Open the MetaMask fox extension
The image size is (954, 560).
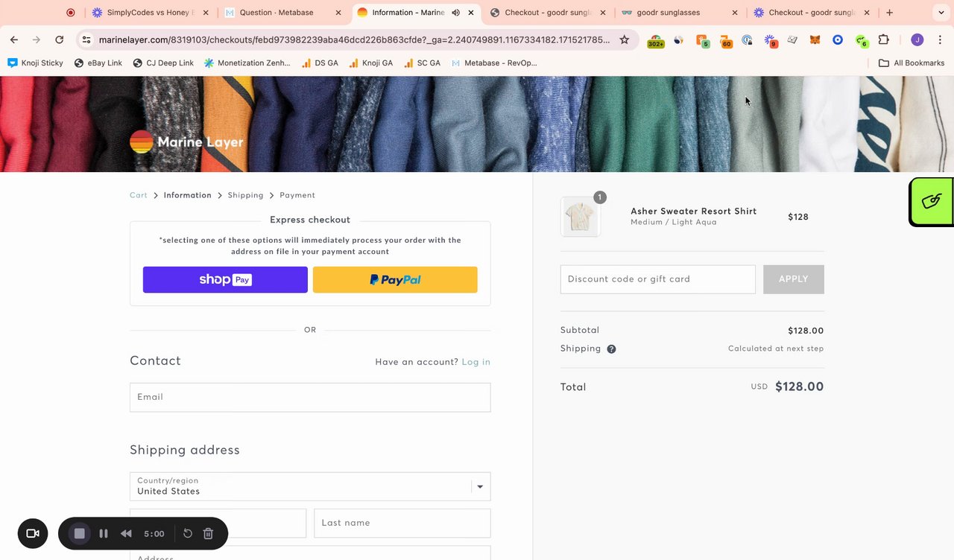click(x=815, y=40)
